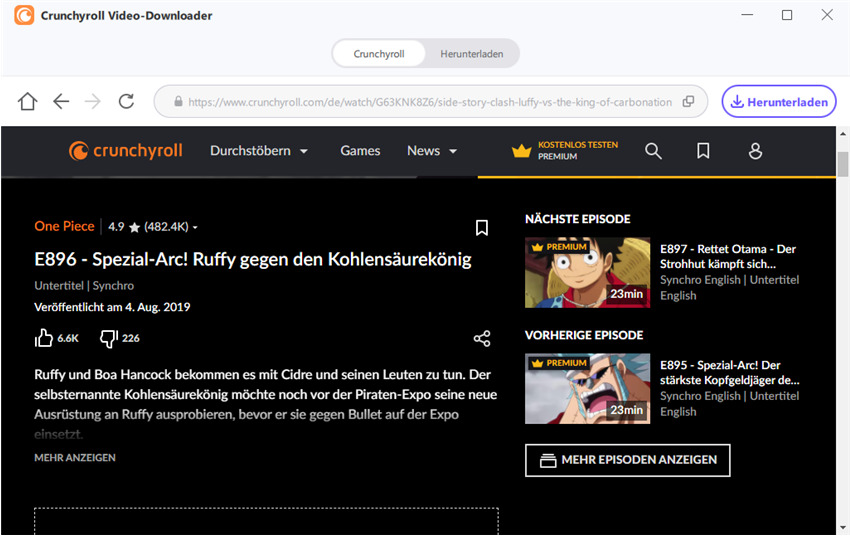Open the Games menu item
Image resolution: width=850 pixels, height=536 pixels.
coord(360,151)
